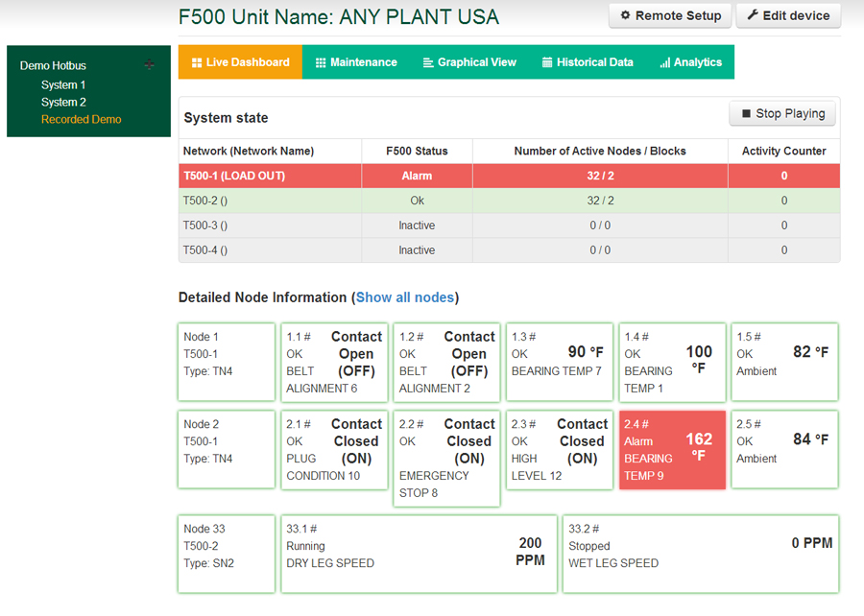
Task: Click the T500-4 () inactive row
Action: pyautogui.click(x=509, y=250)
